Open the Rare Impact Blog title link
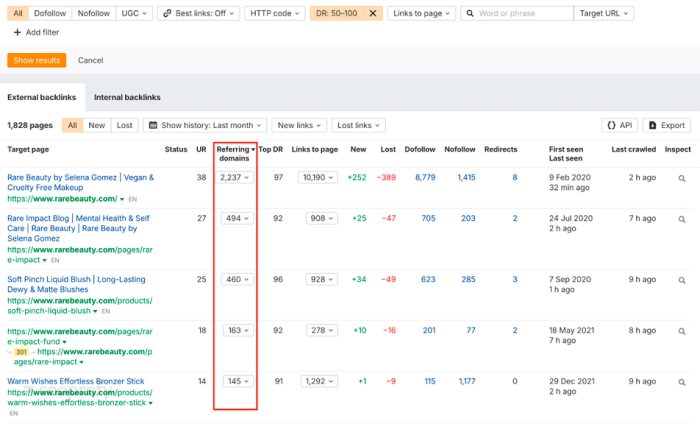This screenshot has height=424, width=700. coord(78,228)
